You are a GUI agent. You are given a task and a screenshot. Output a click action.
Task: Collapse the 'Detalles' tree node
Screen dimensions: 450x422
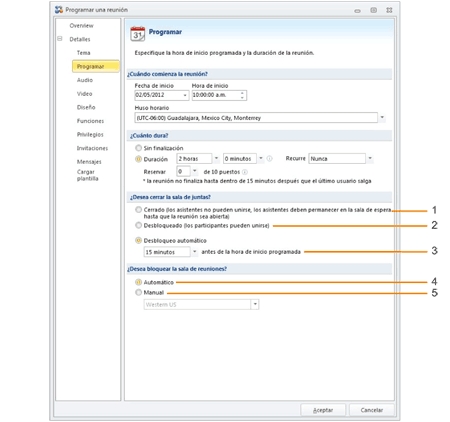click(60, 39)
